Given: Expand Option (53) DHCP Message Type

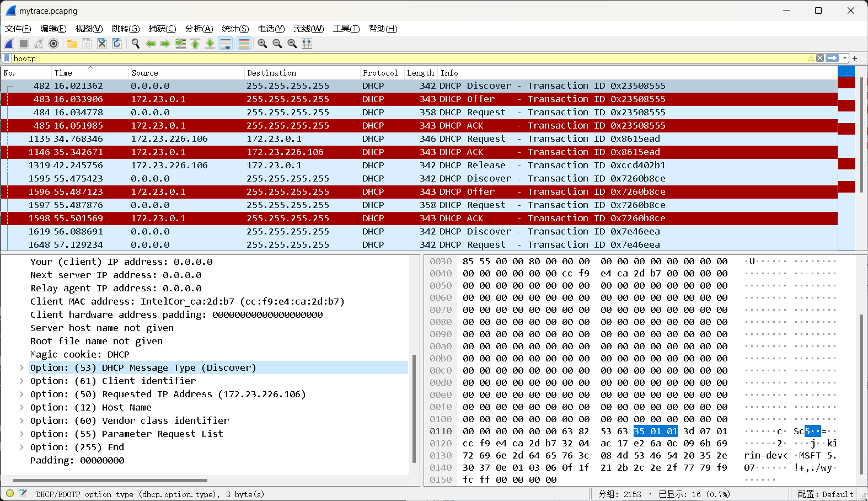Looking at the screenshot, I should point(22,367).
